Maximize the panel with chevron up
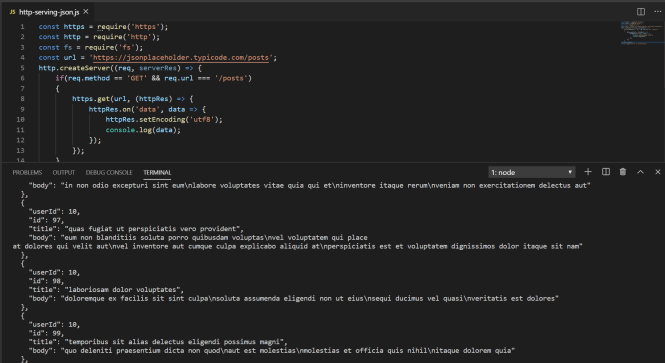Image resolution: width=665 pixels, height=363 pixels. (x=640, y=172)
